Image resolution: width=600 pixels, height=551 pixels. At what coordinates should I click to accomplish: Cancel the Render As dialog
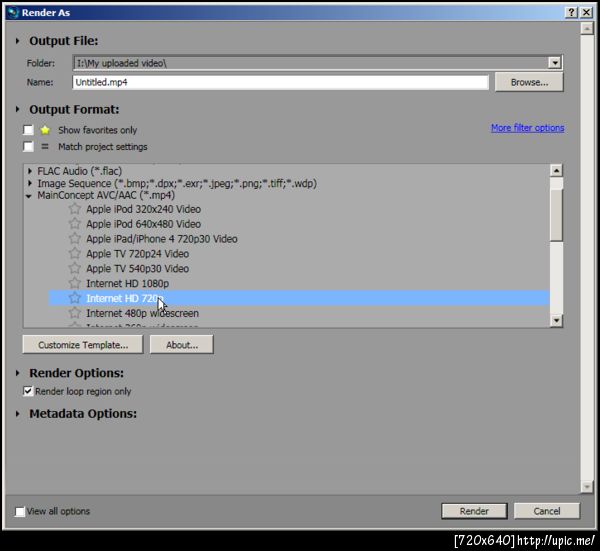click(547, 511)
